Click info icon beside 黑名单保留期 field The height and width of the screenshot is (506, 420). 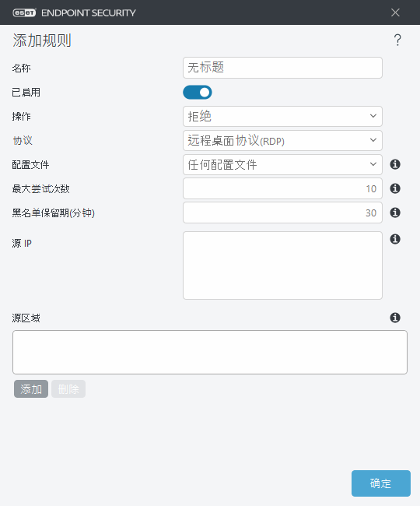coord(395,213)
